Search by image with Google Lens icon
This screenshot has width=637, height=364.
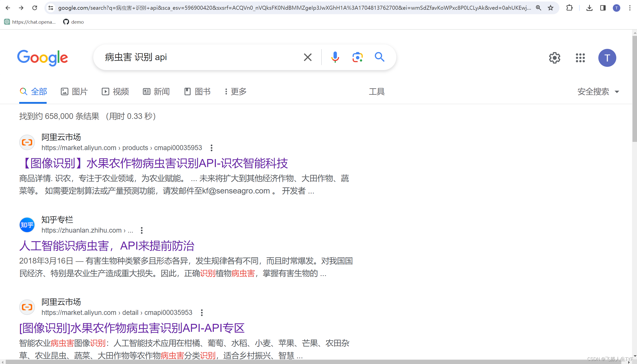[x=357, y=57]
